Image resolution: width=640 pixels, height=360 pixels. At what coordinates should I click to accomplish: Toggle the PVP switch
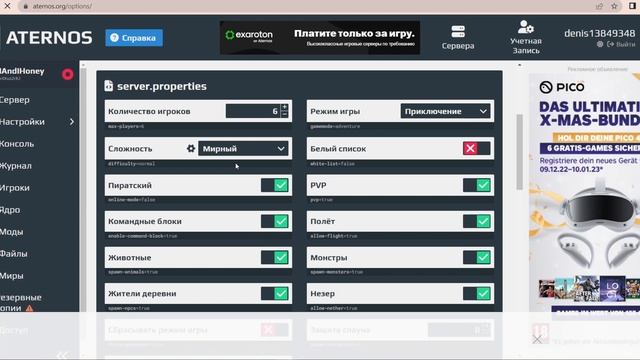point(477,185)
